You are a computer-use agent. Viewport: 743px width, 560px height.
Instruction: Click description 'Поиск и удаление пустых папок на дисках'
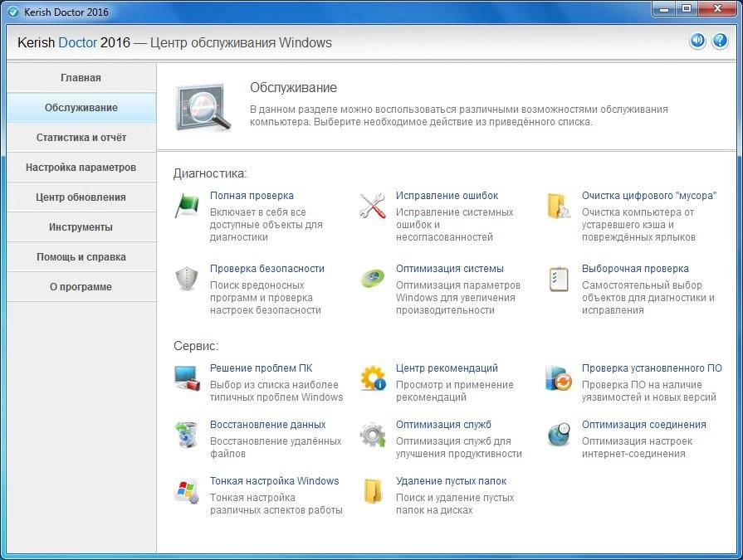point(455,504)
